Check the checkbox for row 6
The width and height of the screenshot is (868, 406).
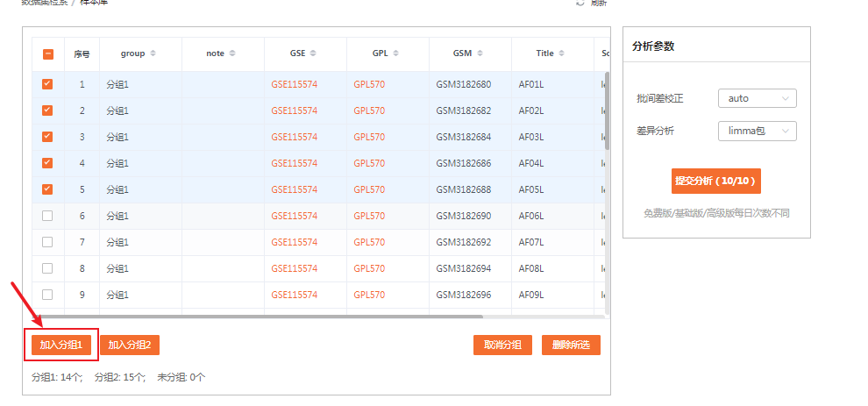coord(47,216)
